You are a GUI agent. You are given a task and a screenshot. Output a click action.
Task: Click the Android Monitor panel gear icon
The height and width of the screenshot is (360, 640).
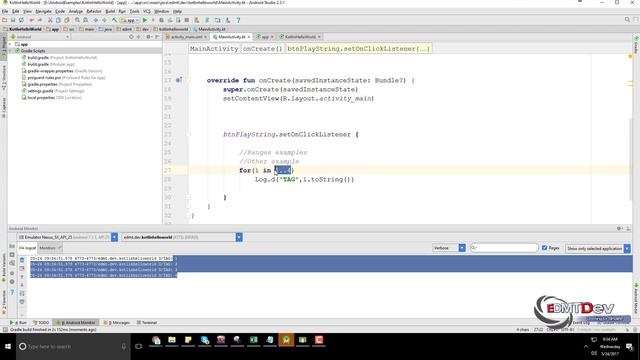coord(619,229)
